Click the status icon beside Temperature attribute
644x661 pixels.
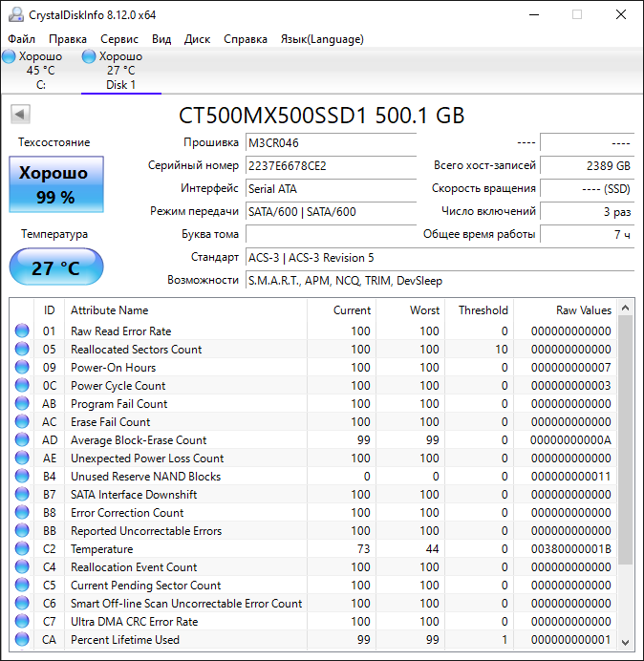tap(22, 549)
